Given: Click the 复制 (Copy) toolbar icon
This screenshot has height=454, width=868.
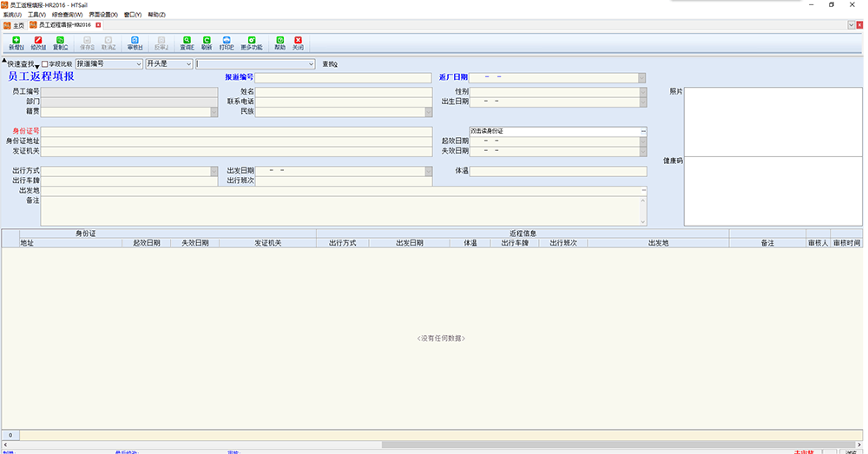Looking at the screenshot, I should (60, 43).
